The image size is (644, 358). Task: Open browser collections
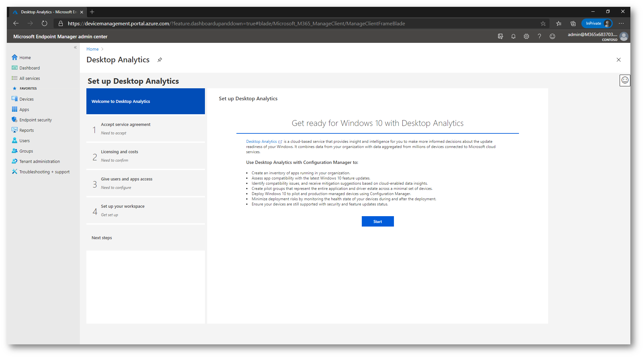573,23
